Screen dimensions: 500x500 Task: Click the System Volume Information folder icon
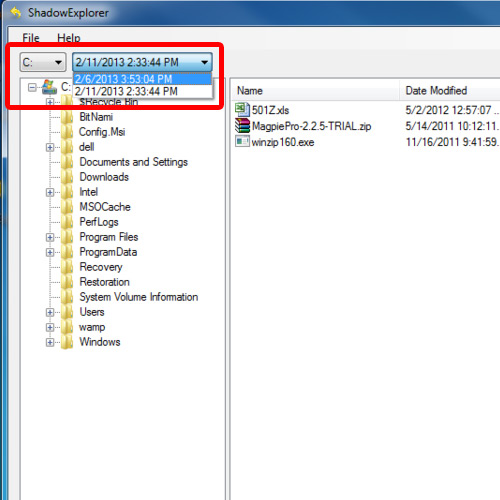[x=67, y=297]
